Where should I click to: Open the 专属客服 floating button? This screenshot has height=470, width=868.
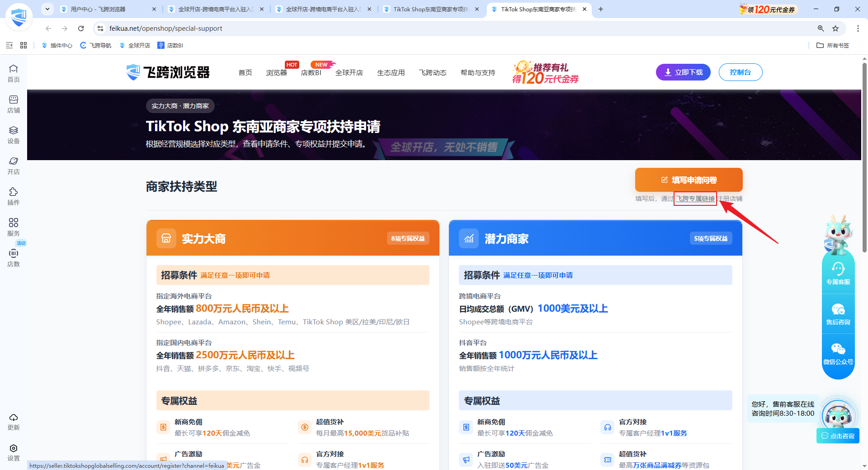click(838, 274)
